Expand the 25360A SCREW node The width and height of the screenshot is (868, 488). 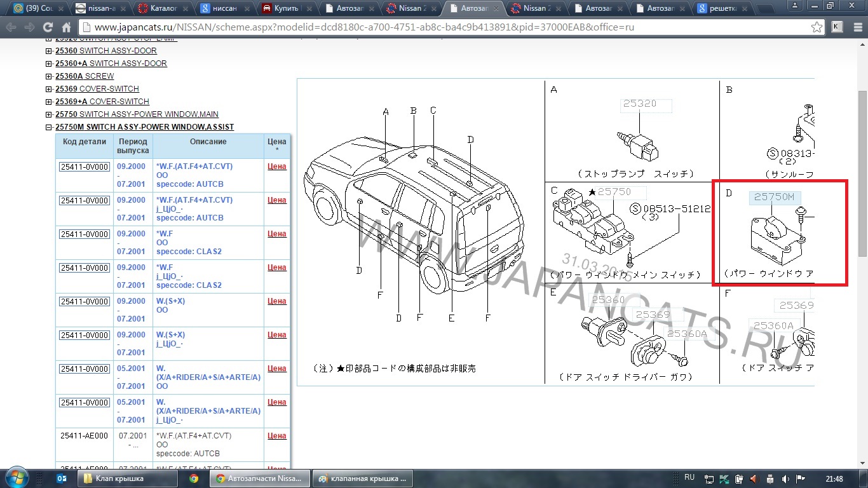point(49,76)
